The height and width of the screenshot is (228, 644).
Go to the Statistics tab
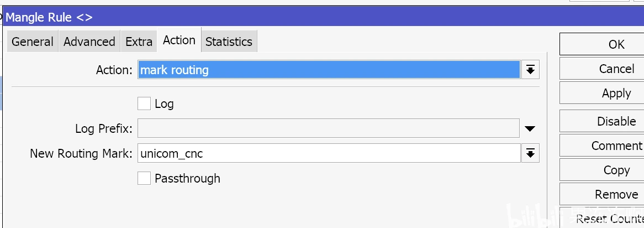coord(229,42)
